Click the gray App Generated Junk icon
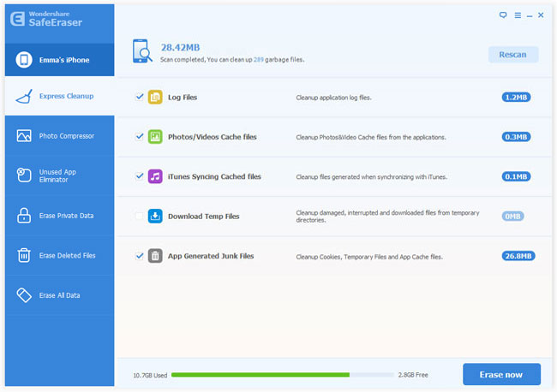Image resolution: width=557 pixels, height=392 pixels. pyautogui.click(x=155, y=256)
